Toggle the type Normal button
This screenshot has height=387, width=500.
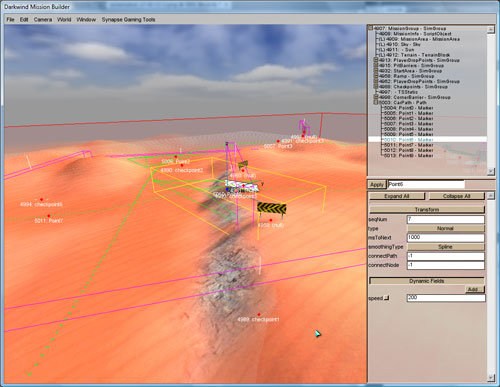pyautogui.click(x=445, y=228)
